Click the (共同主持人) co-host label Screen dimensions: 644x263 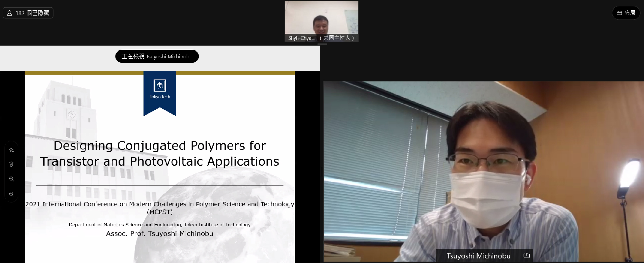tap(337, 38)
